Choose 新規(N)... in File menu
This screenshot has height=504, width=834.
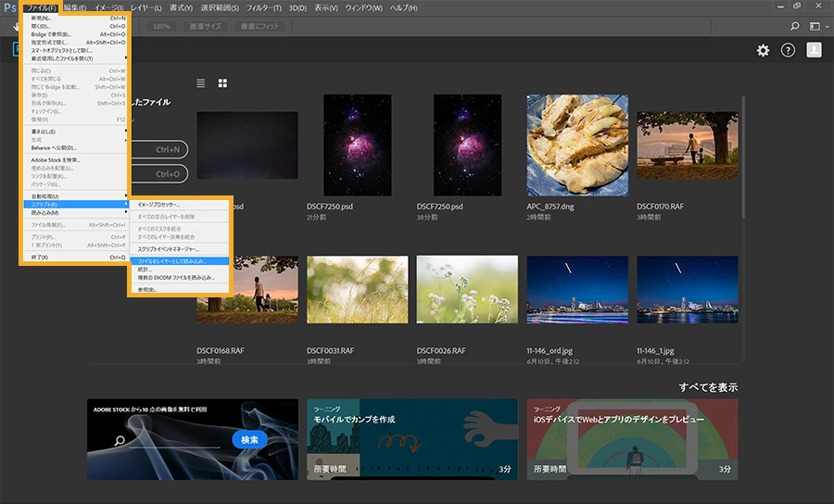76,19
